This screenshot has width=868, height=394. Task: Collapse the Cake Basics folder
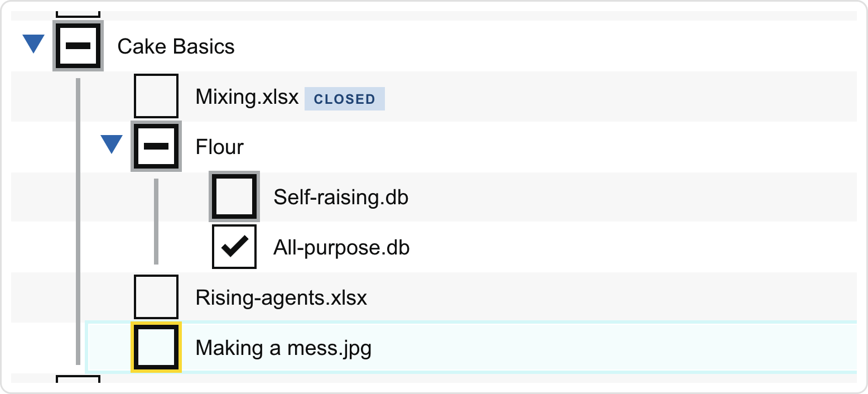33,44
